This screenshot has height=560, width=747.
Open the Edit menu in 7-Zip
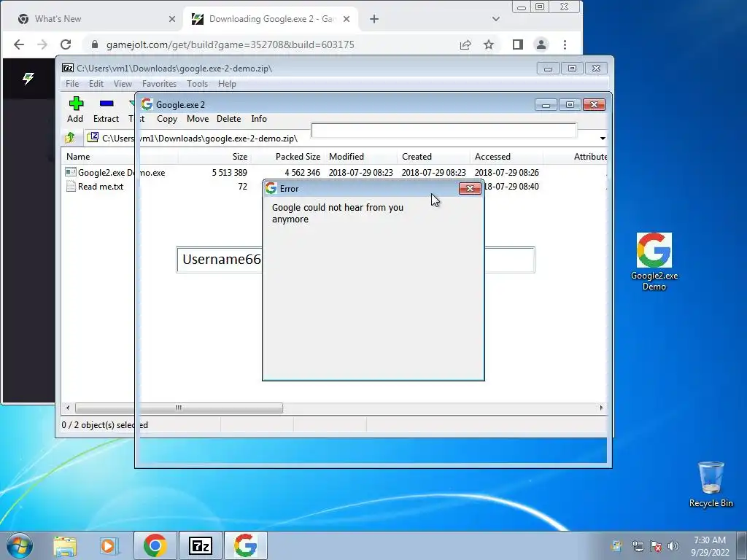point(96,84)
